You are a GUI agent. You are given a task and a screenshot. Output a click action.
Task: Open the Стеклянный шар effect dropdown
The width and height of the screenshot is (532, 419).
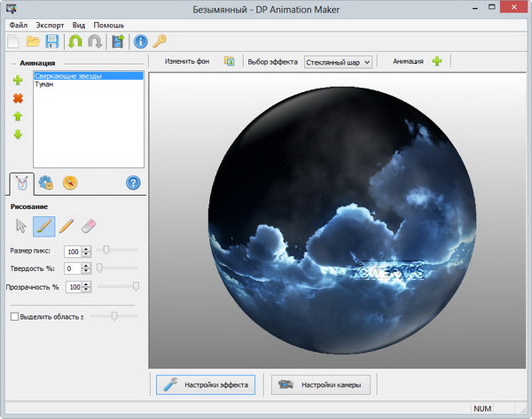(337, 62)
